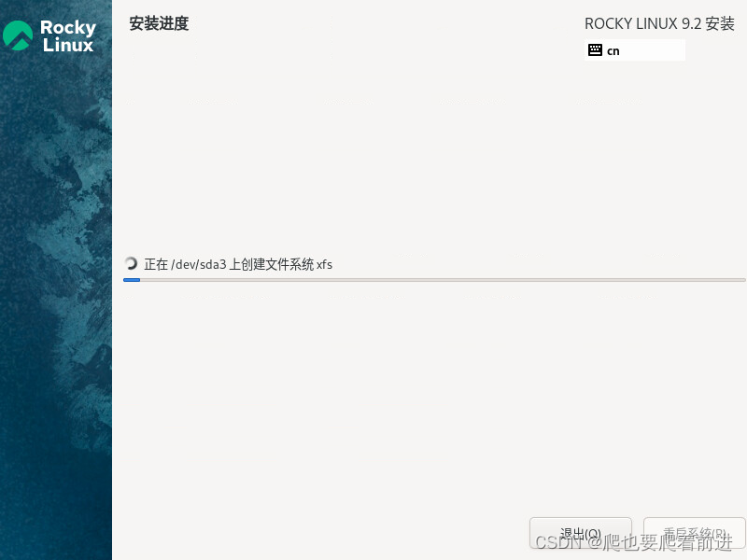
Task: Click the loading spinner next to xfs message
Action: pyautogui.click(x=132, y=263)
